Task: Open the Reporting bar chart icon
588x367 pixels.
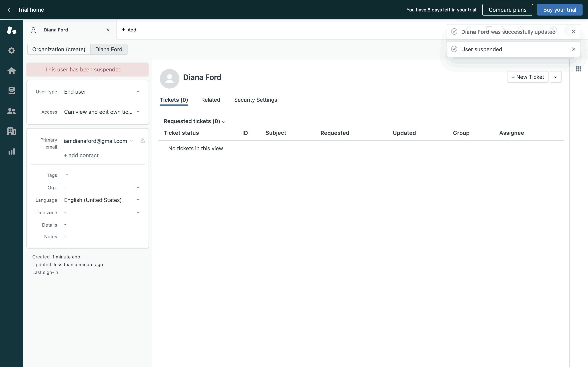Action: pyautogui.click(x=11, y=151)
